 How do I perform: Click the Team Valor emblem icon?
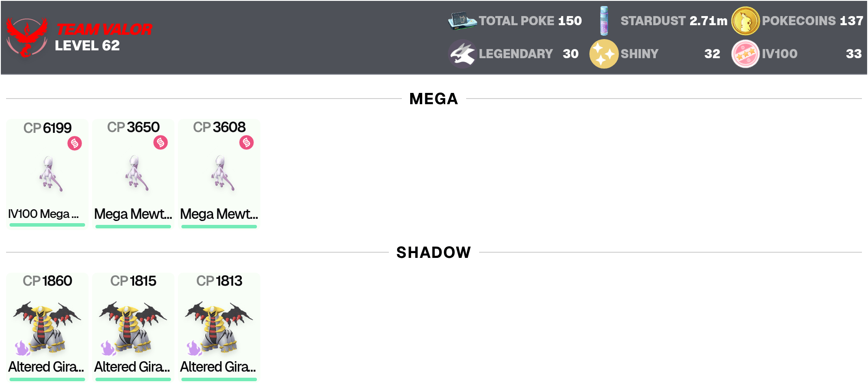click(27, 37)
